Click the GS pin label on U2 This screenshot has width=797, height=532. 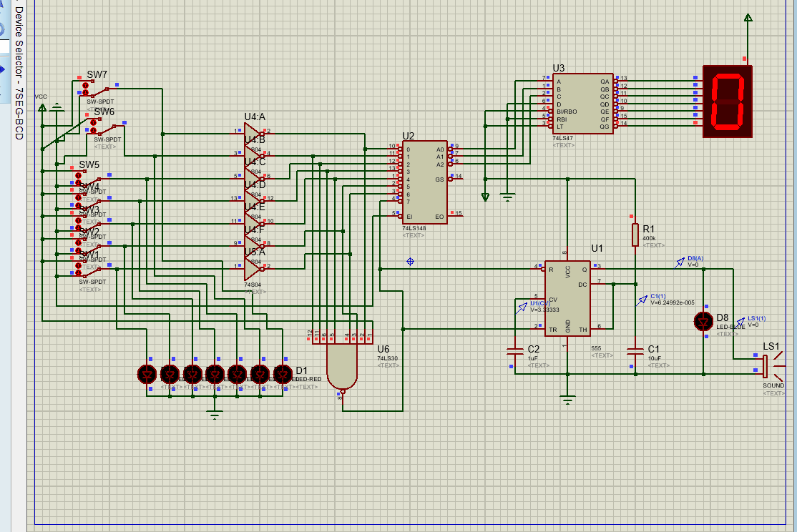click(x=440, y=179)
